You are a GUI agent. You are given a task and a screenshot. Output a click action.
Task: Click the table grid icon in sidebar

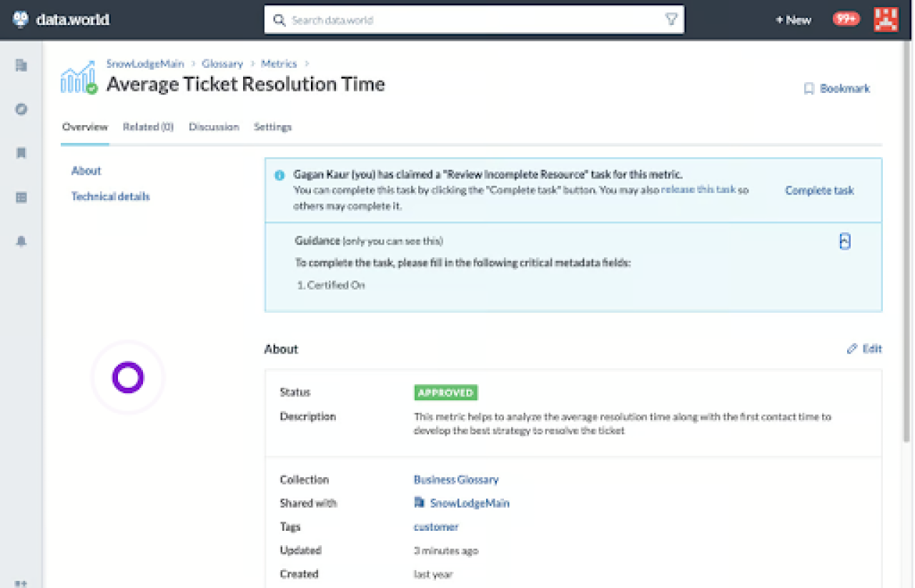21,197
